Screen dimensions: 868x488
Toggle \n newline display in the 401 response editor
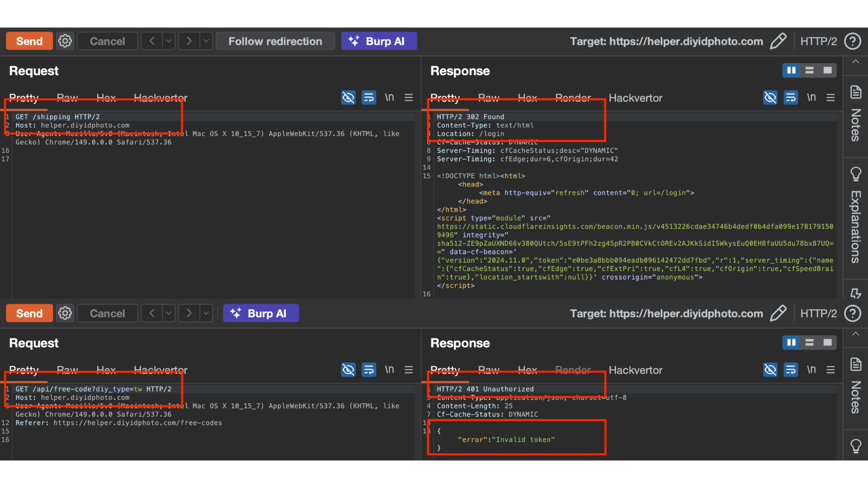coord(812,370)
